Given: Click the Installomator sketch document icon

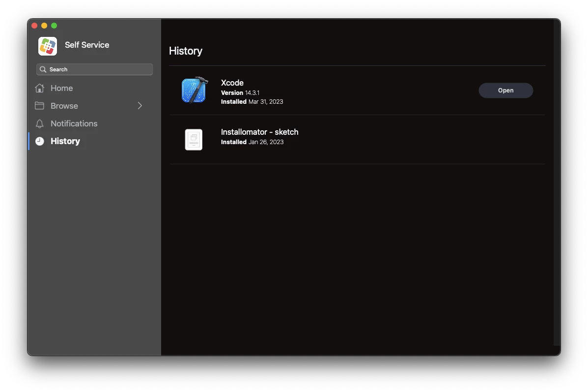Looking at the screenshot, I should 194,139.
